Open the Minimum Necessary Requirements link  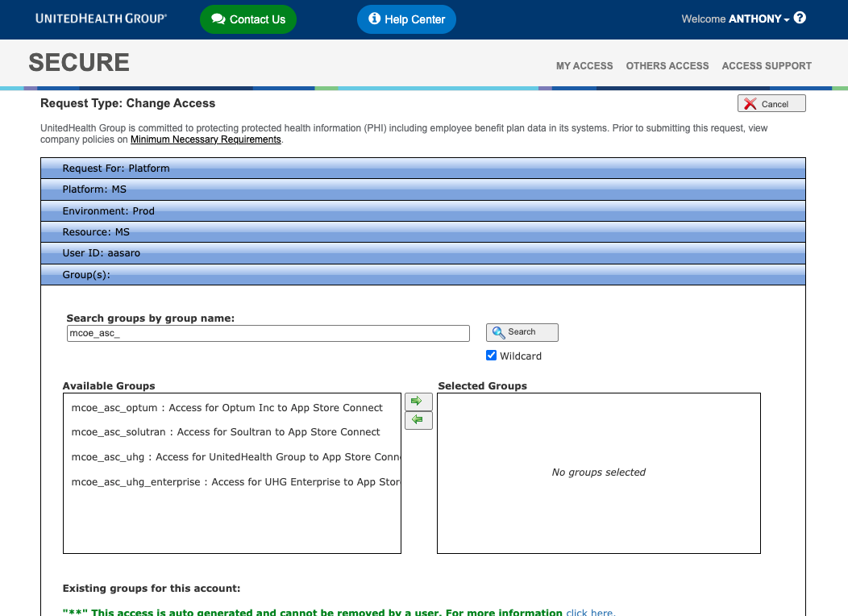tap(206, 139)
